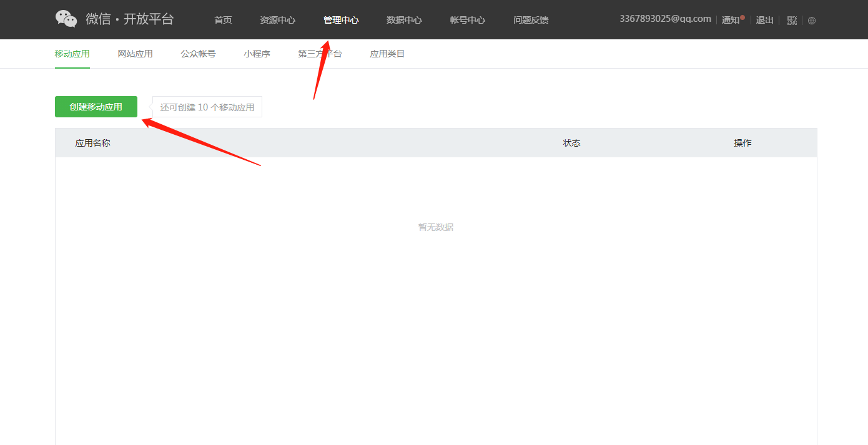Switch to the 网站应用 tab
The image size is (868, 445).
pos(135,54)
